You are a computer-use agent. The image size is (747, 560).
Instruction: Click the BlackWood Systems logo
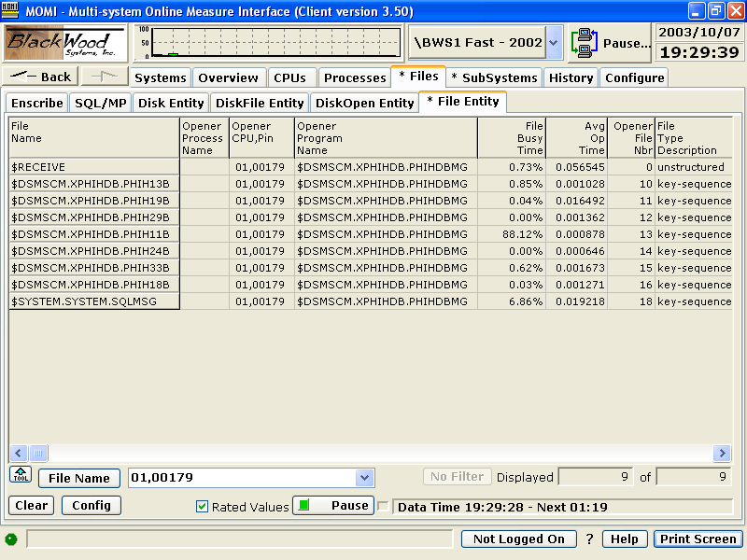[65, 43]
